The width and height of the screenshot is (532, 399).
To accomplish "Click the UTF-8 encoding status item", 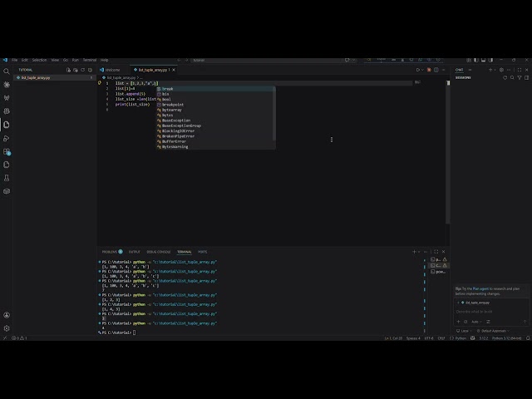I will [429, 338].
